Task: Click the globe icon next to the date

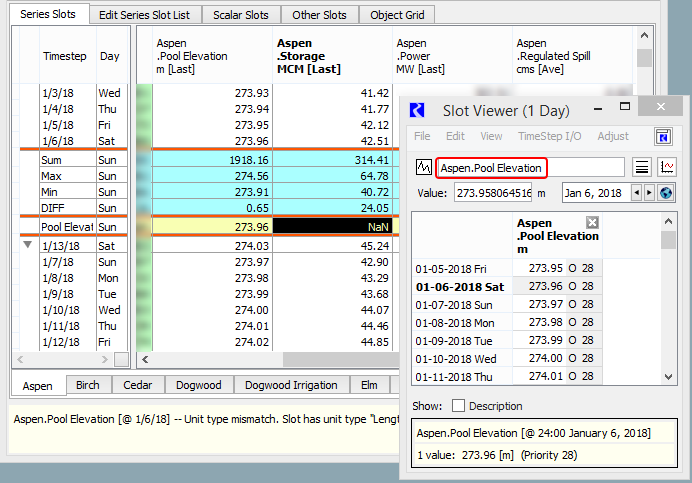Action: click(667, 192)
